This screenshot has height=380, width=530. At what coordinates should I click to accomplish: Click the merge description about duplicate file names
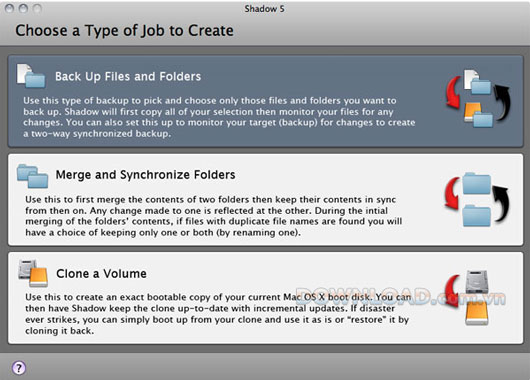point(214,216)
